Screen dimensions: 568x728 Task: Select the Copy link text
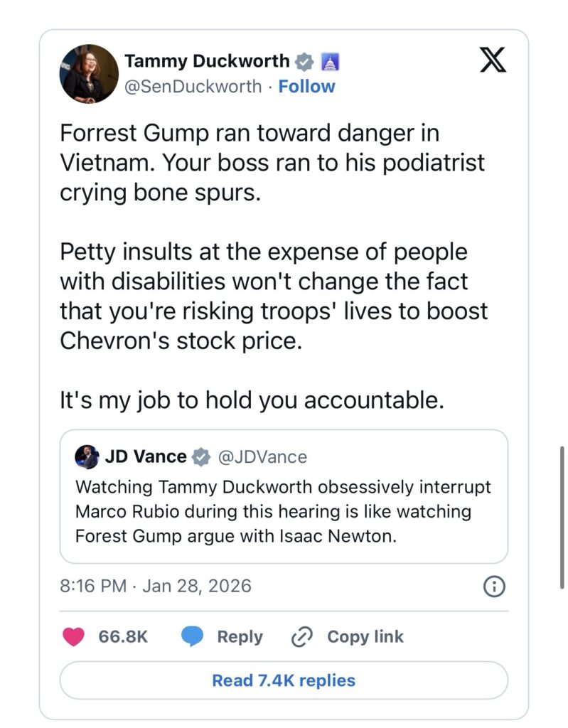[x=365, y=636]
